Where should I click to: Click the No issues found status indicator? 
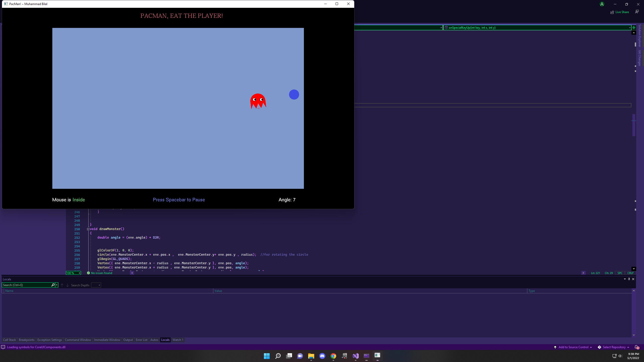tap(100, 273)
